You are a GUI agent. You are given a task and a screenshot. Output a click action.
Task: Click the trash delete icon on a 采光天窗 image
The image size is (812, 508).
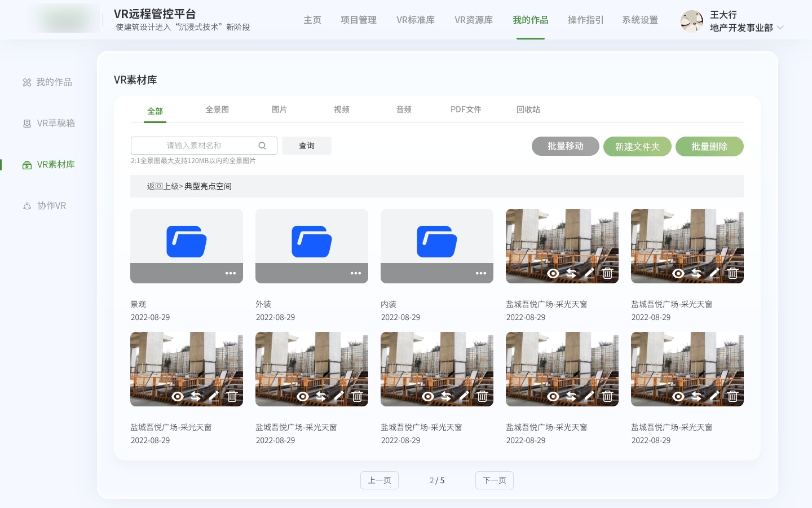[x=607, y=273]
